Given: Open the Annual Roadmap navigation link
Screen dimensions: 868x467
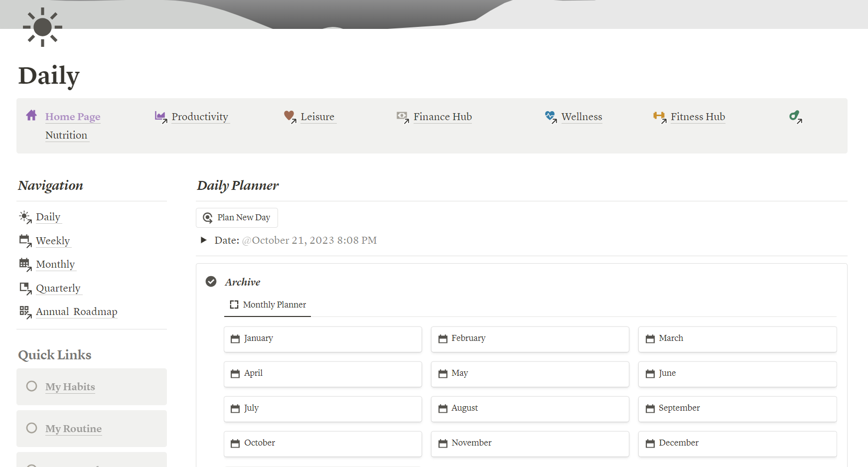Looking at the screenshot, I should coord(77,311).
